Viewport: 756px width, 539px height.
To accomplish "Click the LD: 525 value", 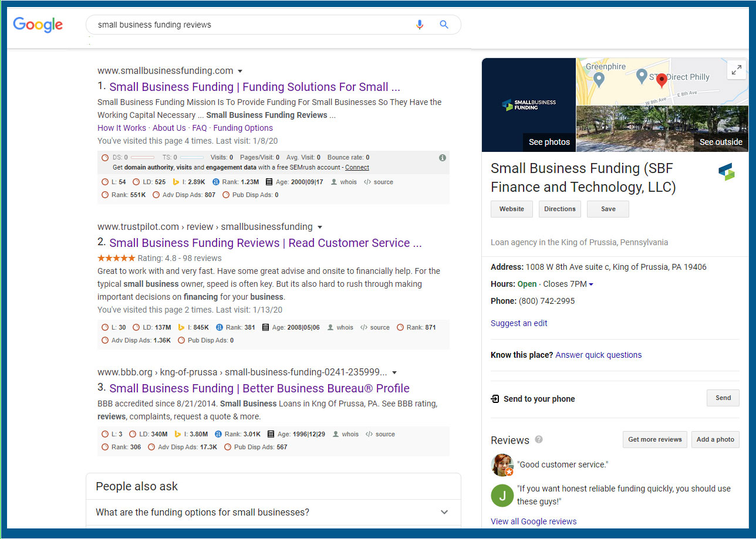I will pyautogui.click(x=154, y=182).
